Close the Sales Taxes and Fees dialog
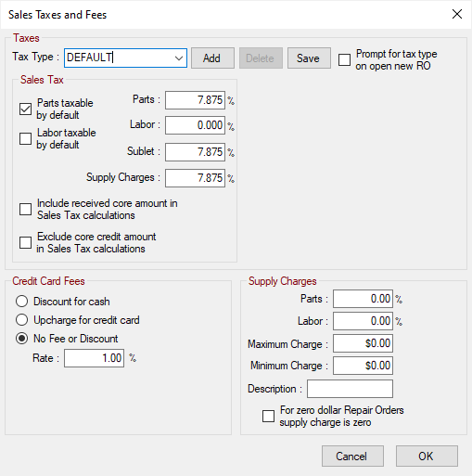Image resolution: width=472 pixels, height=476 pixels. (457, 14)
